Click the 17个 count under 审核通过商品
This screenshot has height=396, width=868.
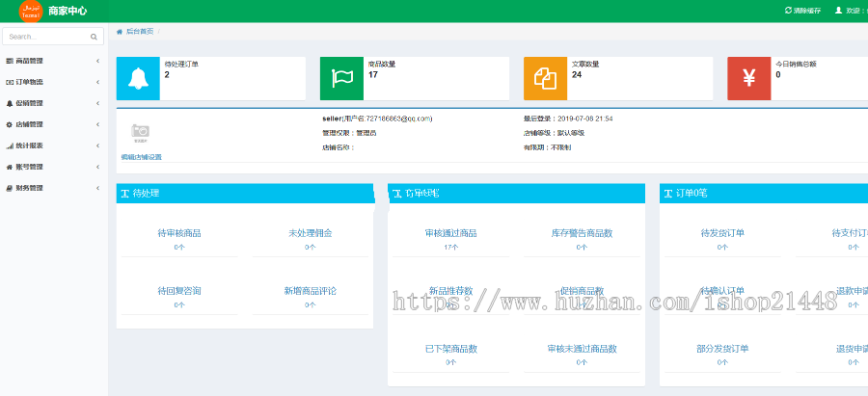click(450, 248)
